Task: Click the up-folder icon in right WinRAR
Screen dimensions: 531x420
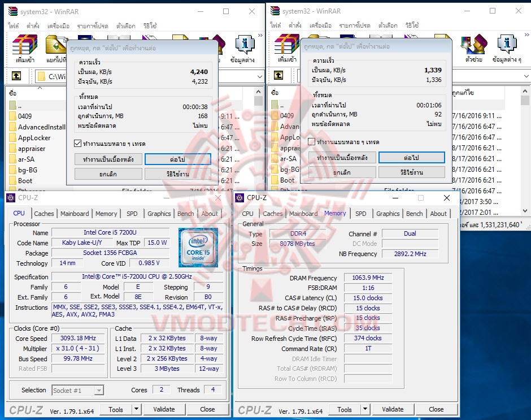Action: tap(278, 75)
